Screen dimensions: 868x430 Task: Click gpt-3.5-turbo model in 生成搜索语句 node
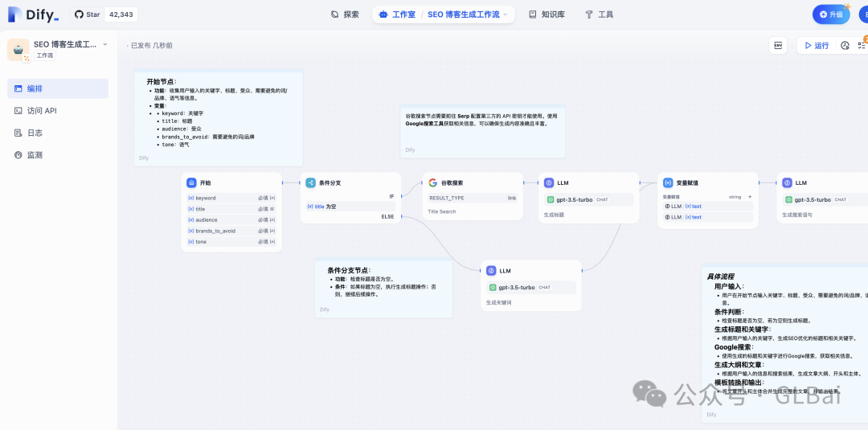825,200
